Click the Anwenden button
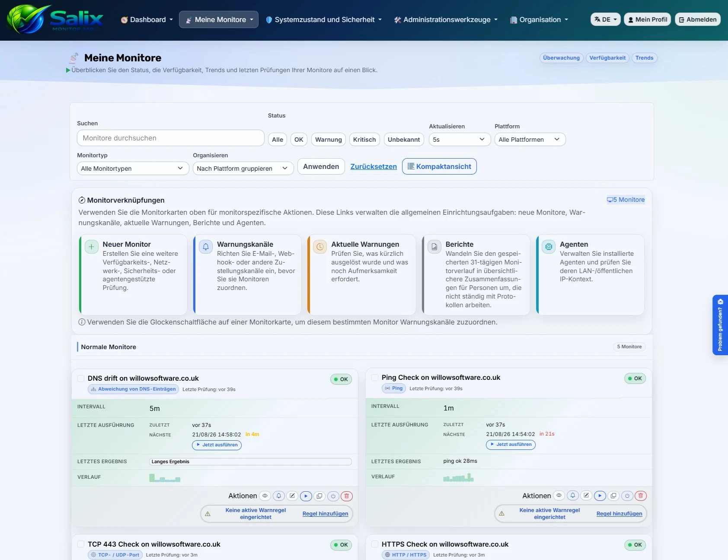Viewport: 728px width, 560px height. [x=321, y=166]
